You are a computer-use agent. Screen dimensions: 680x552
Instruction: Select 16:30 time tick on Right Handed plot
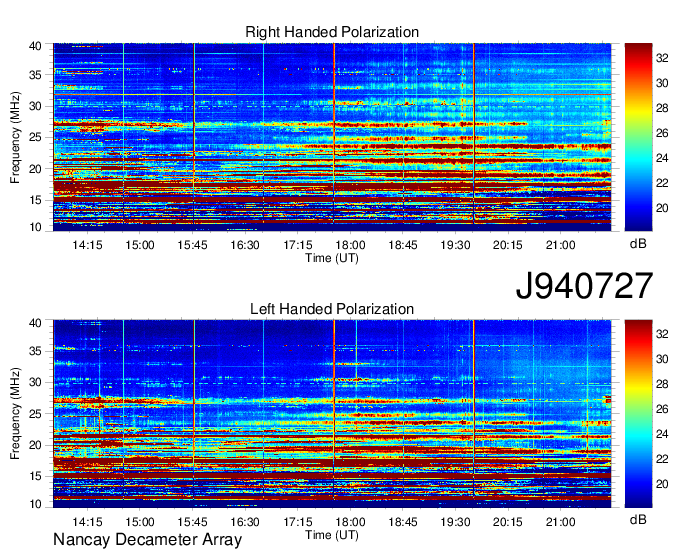245,245
